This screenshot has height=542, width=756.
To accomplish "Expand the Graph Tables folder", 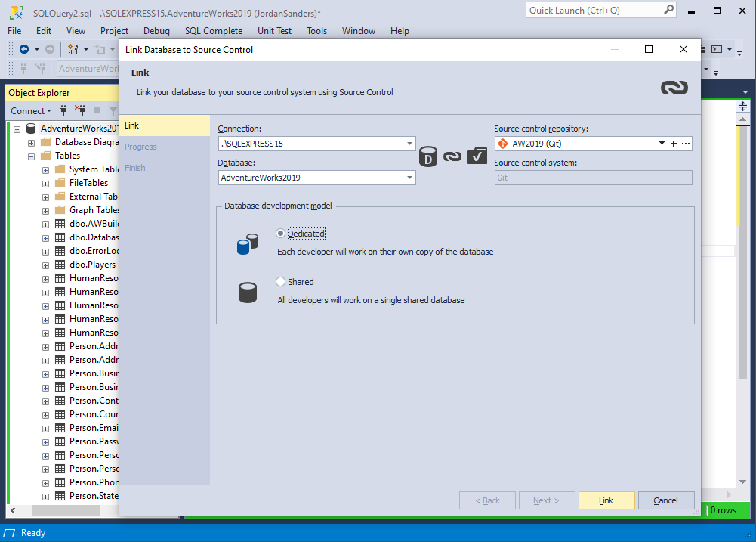I will (45, 211).
